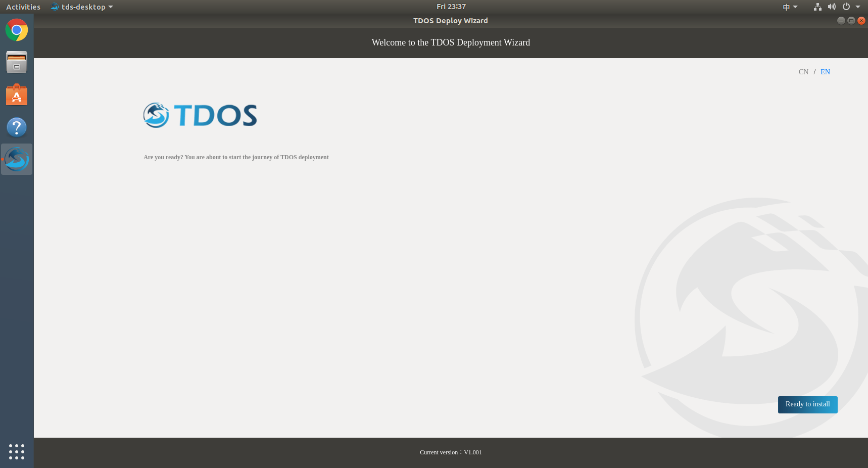Click the TDOS logo on the welcome page
This screenshot has height=468, width=868.
(200, 115)
